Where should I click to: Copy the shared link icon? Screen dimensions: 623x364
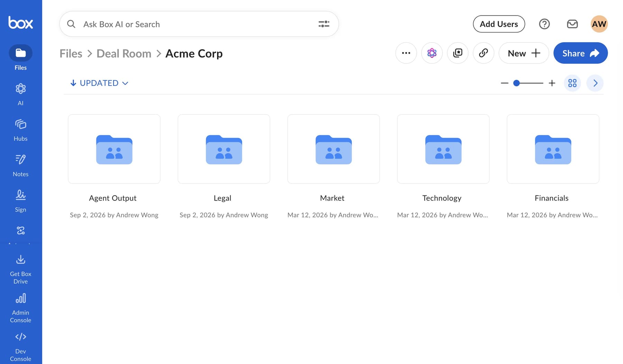coord(484,53)
